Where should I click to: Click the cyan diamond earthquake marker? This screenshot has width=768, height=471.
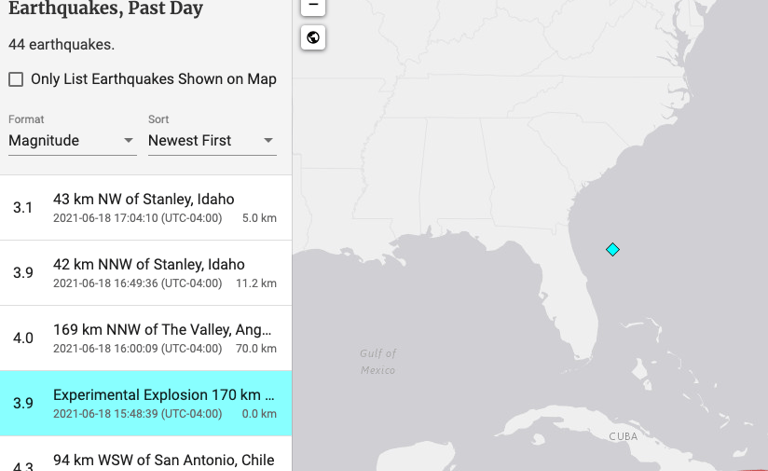point(612,250)
